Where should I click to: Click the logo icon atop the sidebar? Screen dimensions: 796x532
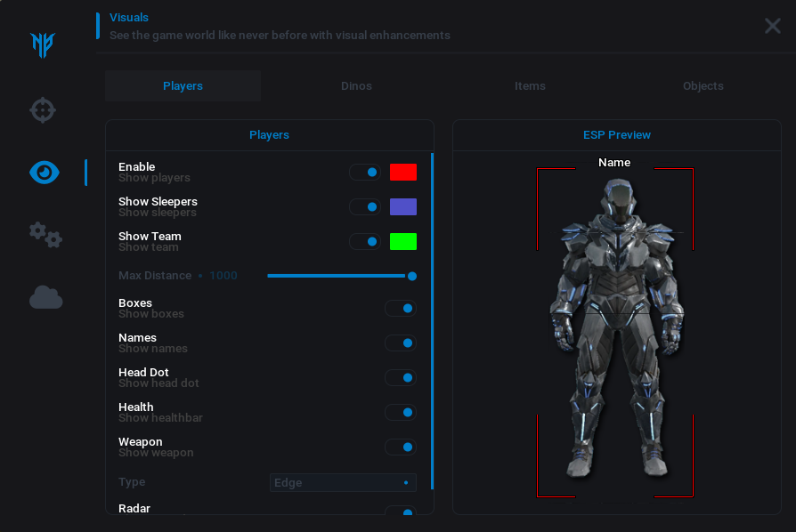click(43, 45)
